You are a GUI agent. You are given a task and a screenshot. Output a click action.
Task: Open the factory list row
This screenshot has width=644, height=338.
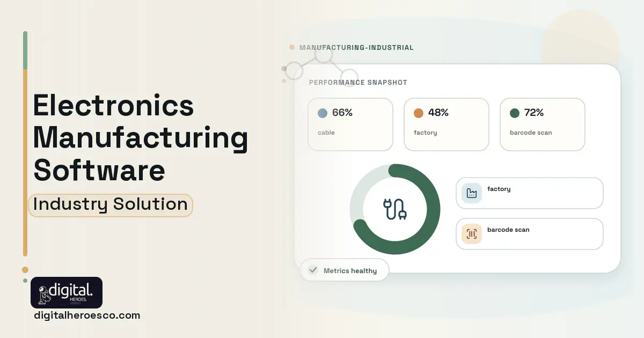point(530,193)
